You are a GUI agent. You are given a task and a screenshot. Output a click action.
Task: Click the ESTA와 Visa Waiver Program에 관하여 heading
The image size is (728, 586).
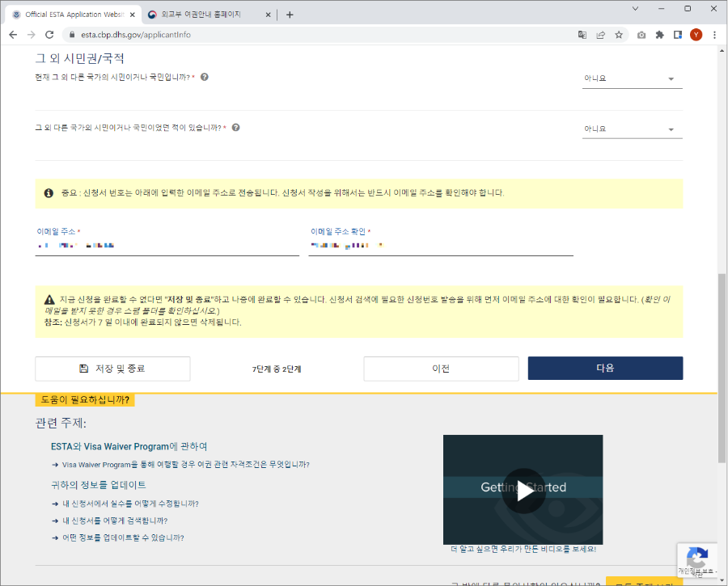[129, 446]
